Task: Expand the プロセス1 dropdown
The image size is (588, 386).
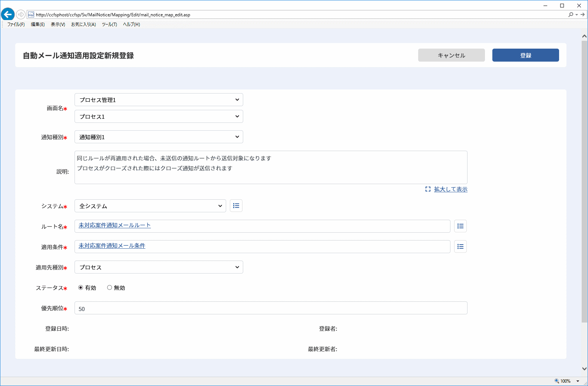Action: (x=159, y=117)
